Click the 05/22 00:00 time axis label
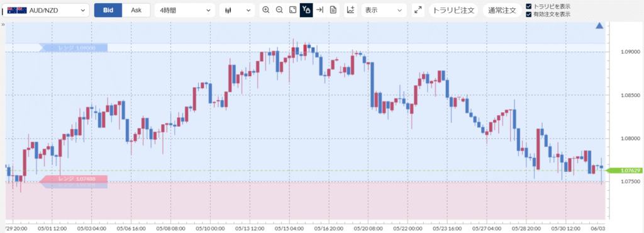The image size is (644, 233). click(408, 229)
